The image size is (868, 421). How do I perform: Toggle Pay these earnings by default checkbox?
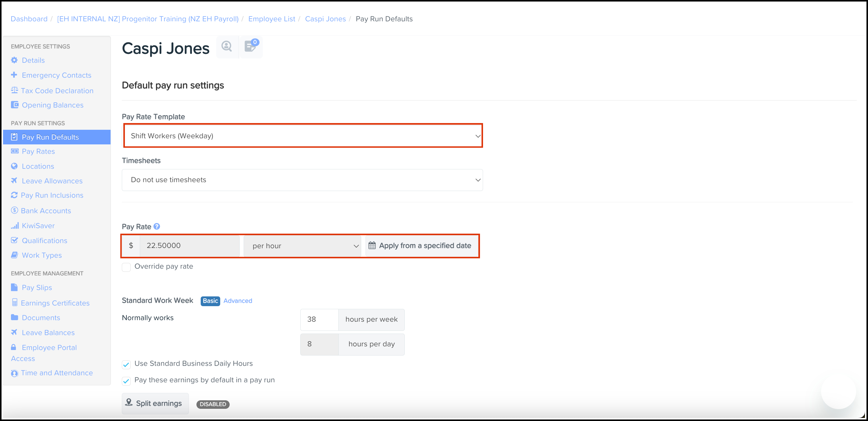click(x=126, y=381)
